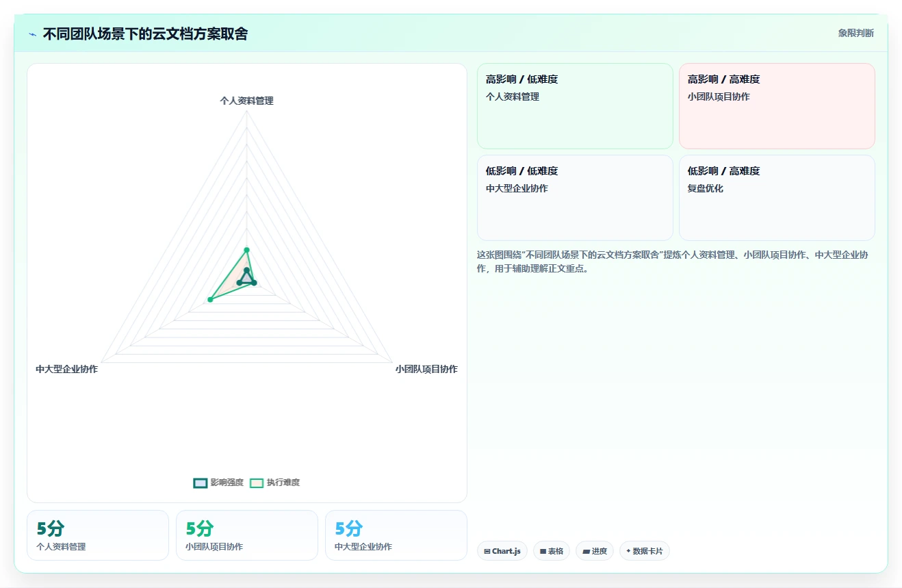The height and width of the screenshot is (588, 902).
Task: Click 复盘优化 in the quadrant card
Action: tap(706, 189)
